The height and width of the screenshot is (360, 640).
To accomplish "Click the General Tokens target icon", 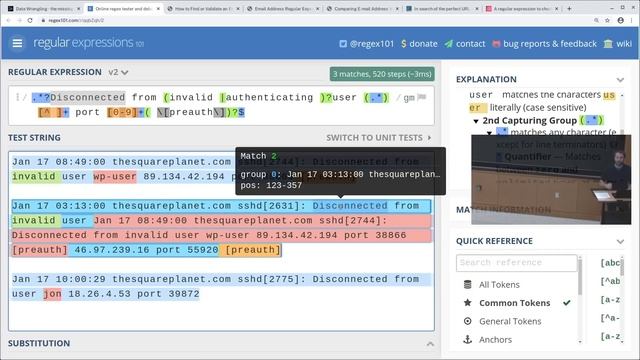I will coord(468,321).
